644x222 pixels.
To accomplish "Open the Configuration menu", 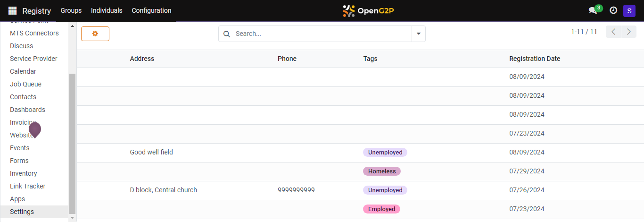I will (151, 10).
